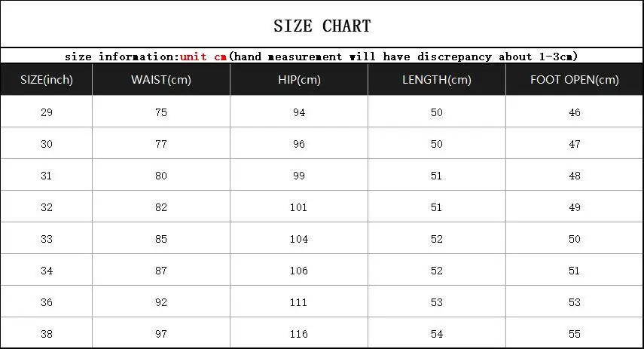Image resolution: width=644 pixels, height=349 pixels.
Task: Click length value 54 for size 38
Action: click(437, 334)
